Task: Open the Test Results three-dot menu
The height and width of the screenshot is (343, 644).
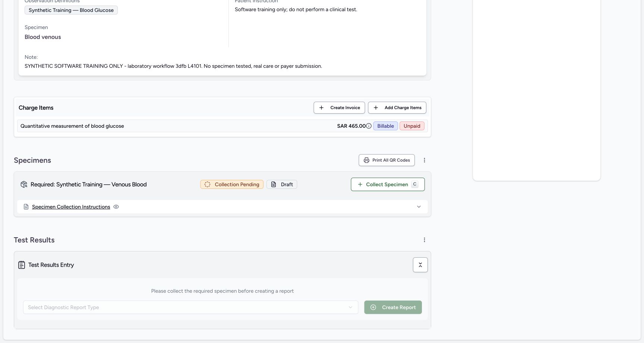Action: pyautogui.click(x=424, y=240)
